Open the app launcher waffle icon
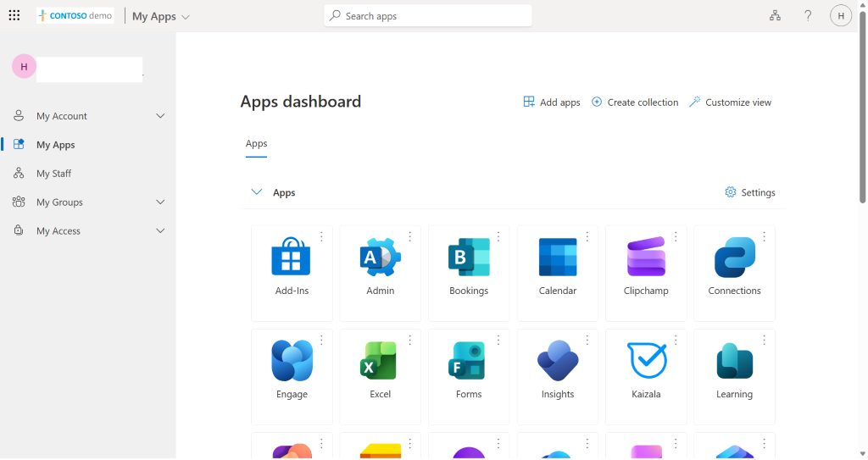The image size is (868, 460). coord(14,15)
